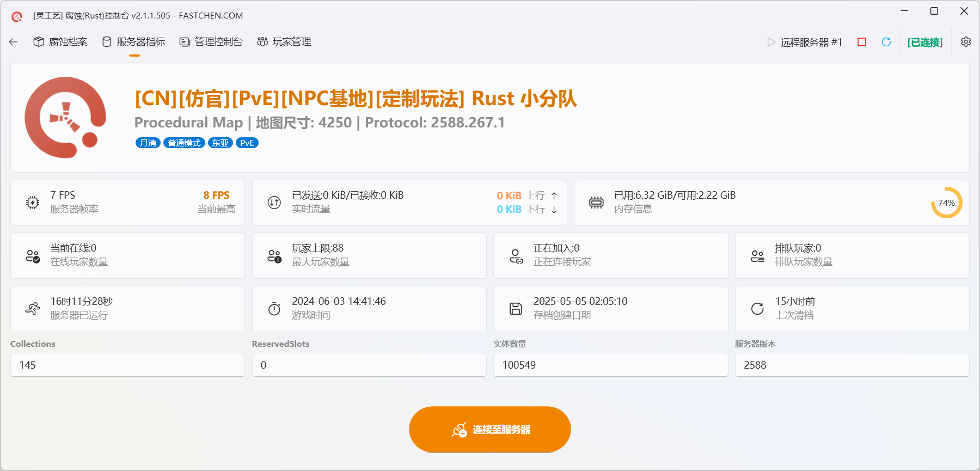Click the 当前在线:0 text
980x471 pixels.
(73, 248)
